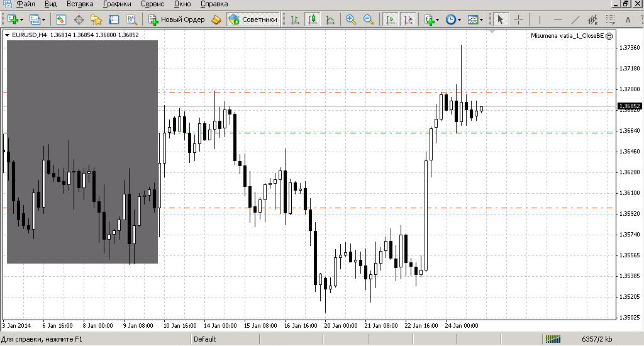Switch chart to bar chart type
The width and height of the screenshot is (644, 346).
[294, 20]
